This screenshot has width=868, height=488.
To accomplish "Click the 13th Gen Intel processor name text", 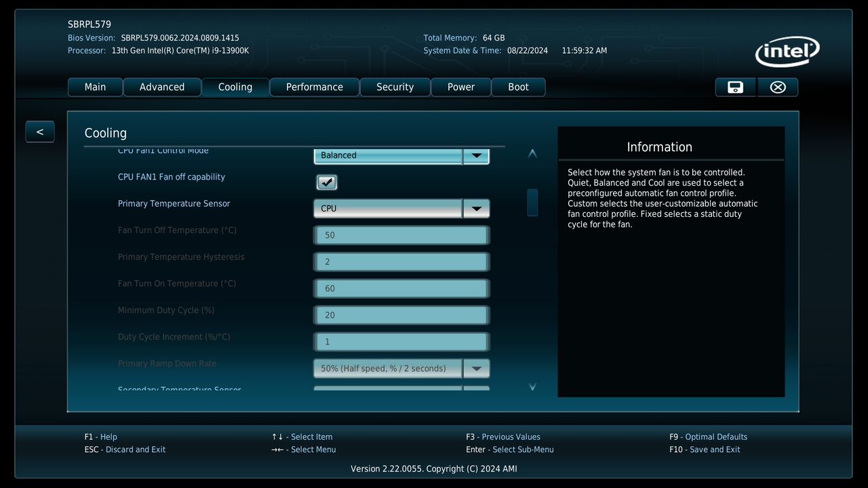I will coord(180,51).
